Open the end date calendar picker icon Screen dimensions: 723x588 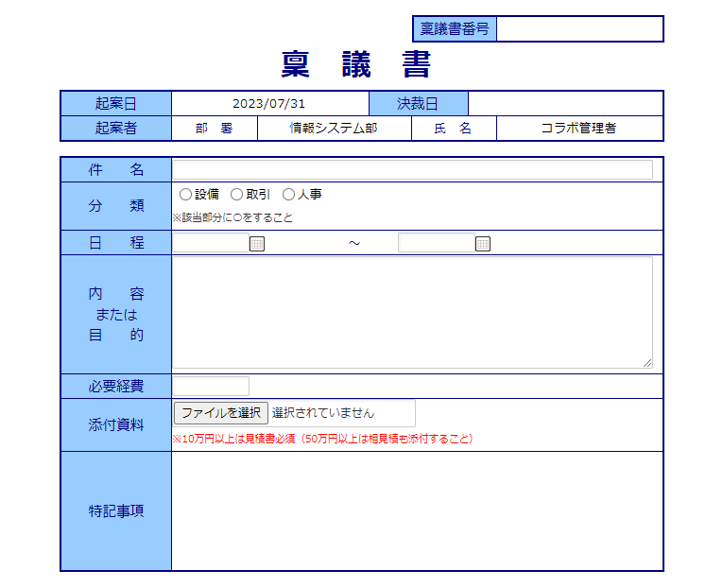click(x=482, y=244)
